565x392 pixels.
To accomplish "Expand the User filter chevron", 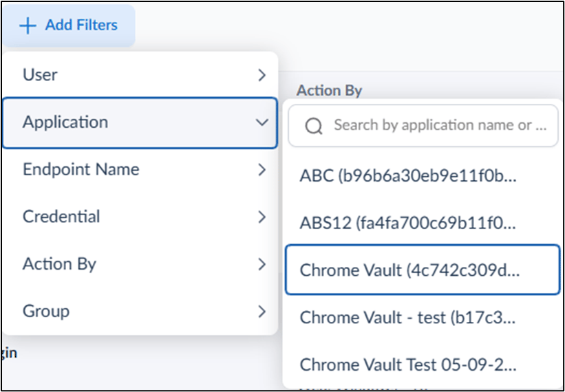I will click(x=262, y=75).
